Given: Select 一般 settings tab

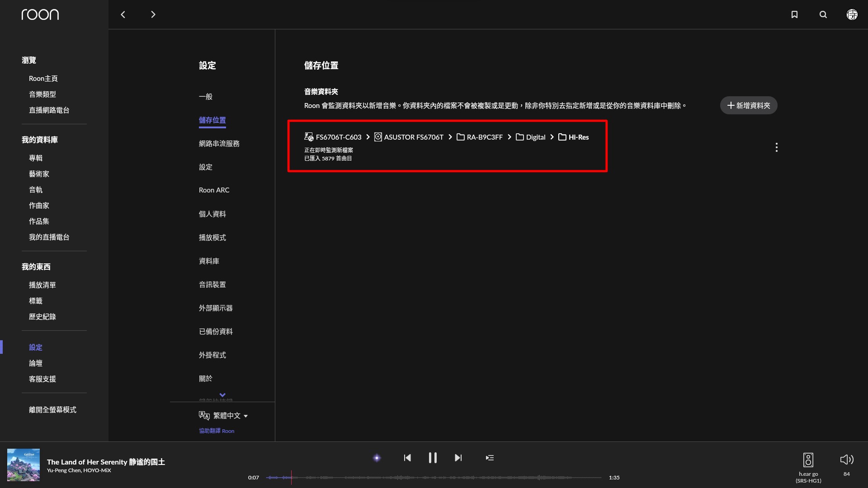Looking at the screenshot, I should point(206,97).
